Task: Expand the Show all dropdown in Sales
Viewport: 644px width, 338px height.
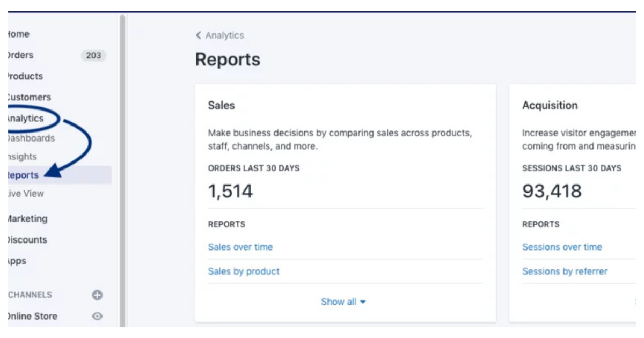Action: pyautogui.click(x=343, y=302)
